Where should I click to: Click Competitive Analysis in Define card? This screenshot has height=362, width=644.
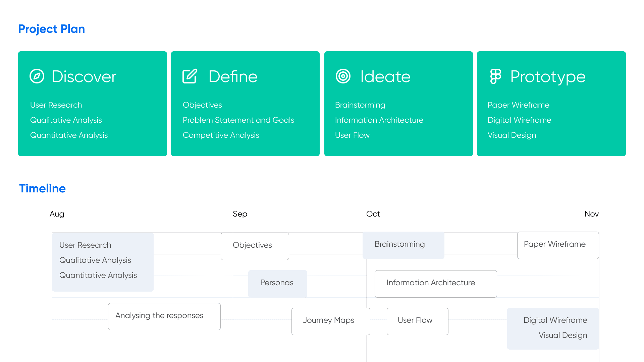tap(221, 135)
